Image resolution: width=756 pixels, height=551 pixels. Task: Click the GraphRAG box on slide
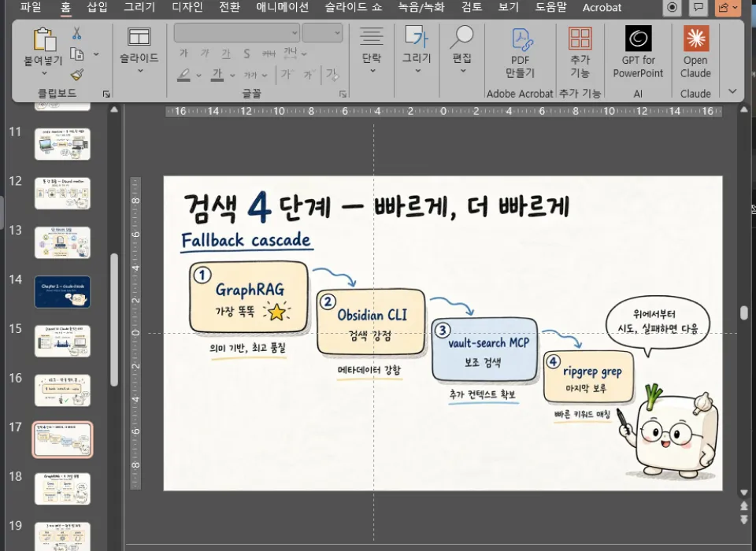249,298
